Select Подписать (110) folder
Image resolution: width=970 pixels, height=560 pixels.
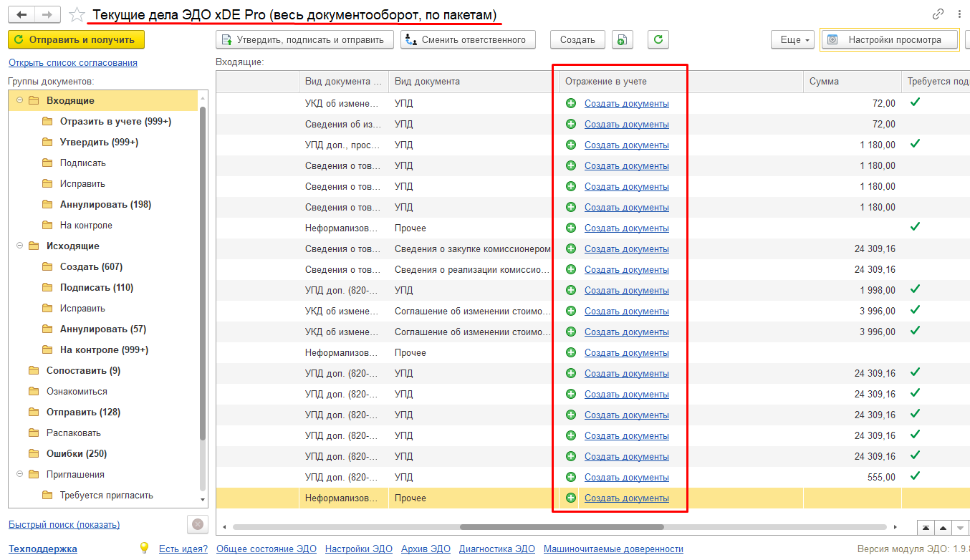coord(97,288)
